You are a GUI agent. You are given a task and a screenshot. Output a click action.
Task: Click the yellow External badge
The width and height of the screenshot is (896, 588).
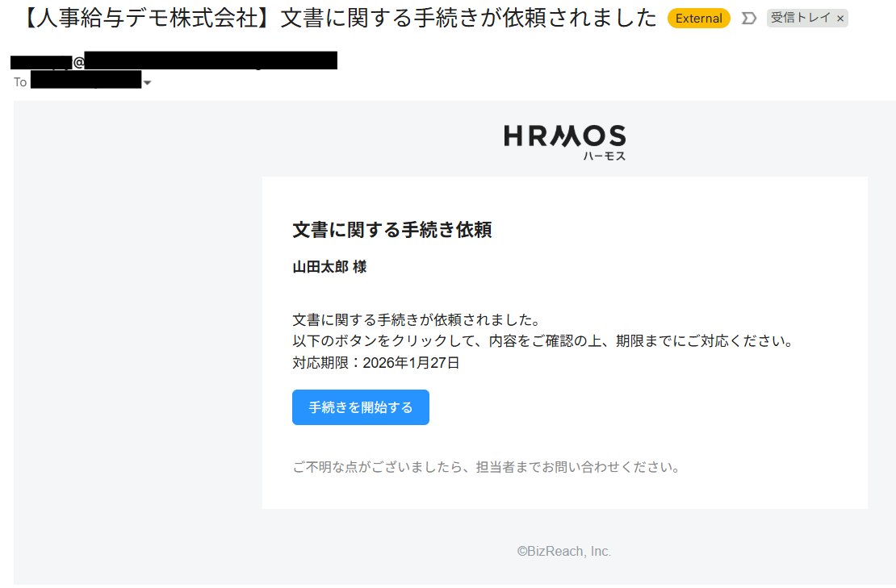coord(698,19)
